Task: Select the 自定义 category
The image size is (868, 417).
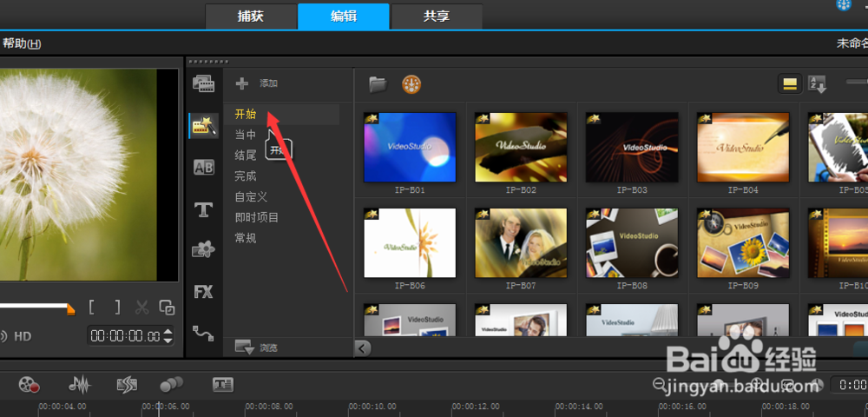Action: tap(251, 196)
